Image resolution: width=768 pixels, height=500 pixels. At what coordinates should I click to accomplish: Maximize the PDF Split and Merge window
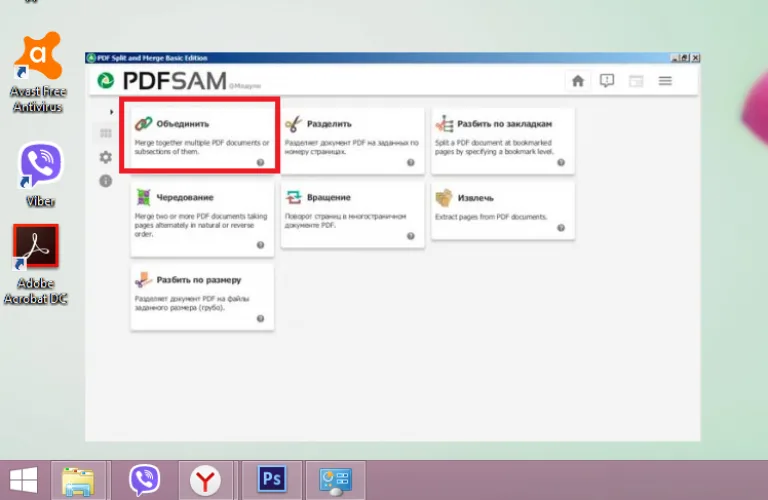tap(685, 58)
